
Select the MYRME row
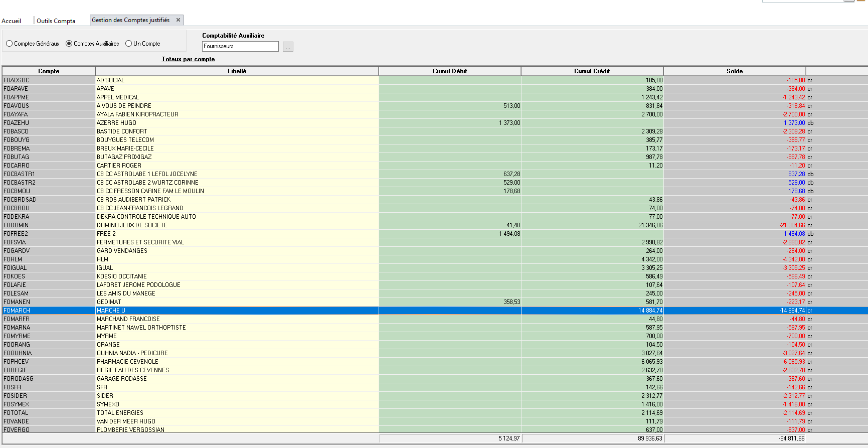(435, 336)
